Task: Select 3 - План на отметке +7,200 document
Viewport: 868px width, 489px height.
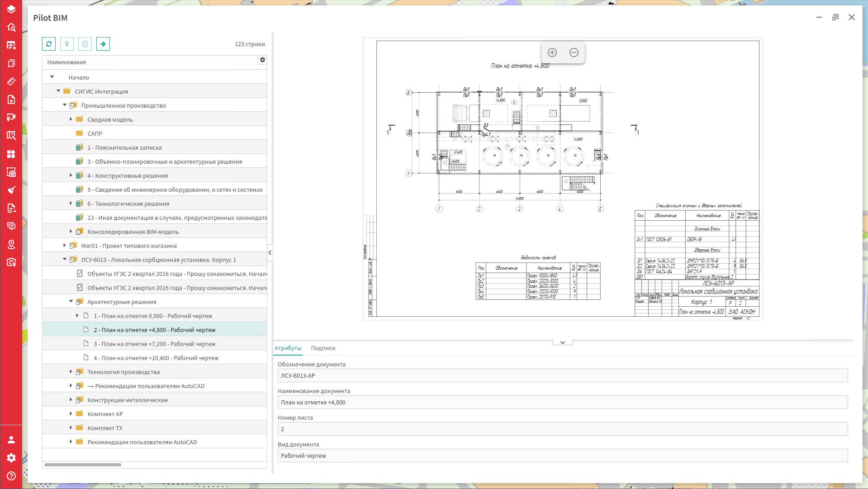Action: [154, 344]
